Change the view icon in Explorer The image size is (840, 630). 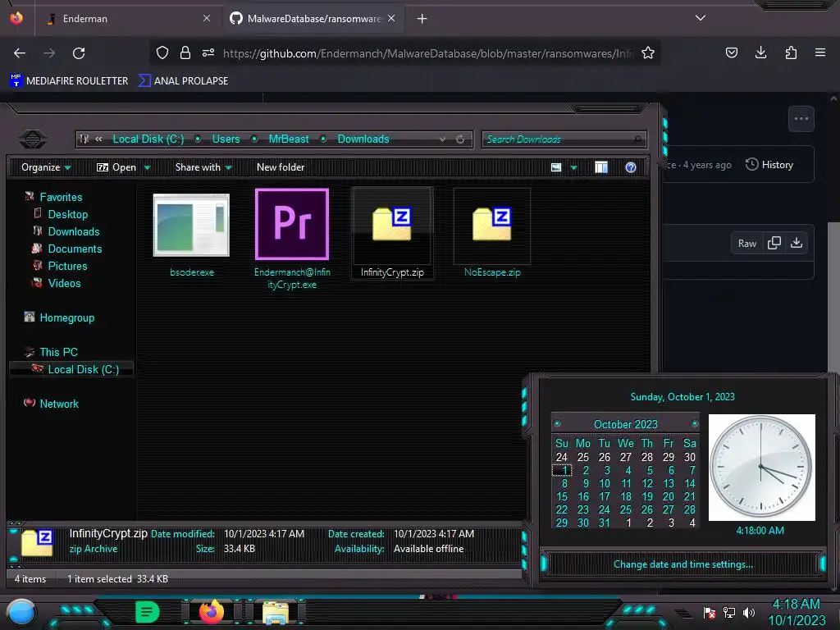556,167
